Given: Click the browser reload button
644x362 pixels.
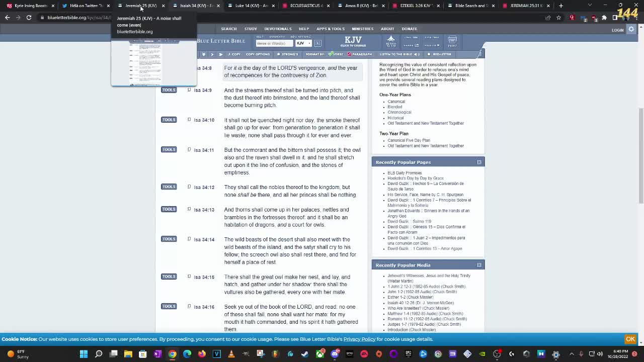Looking at the screenshot, I should point(29,18).
